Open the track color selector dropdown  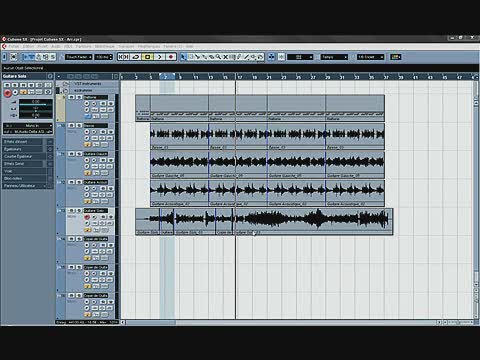coord(396,57)
